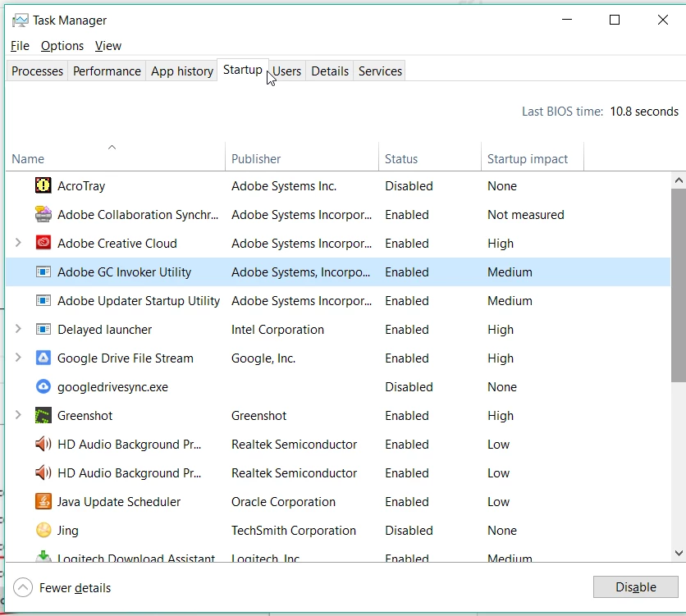The height and width of the screenshot is (616, 686).
Task: Click the Adobe Updater Startup Utility icon
Action: coord(43,300)
